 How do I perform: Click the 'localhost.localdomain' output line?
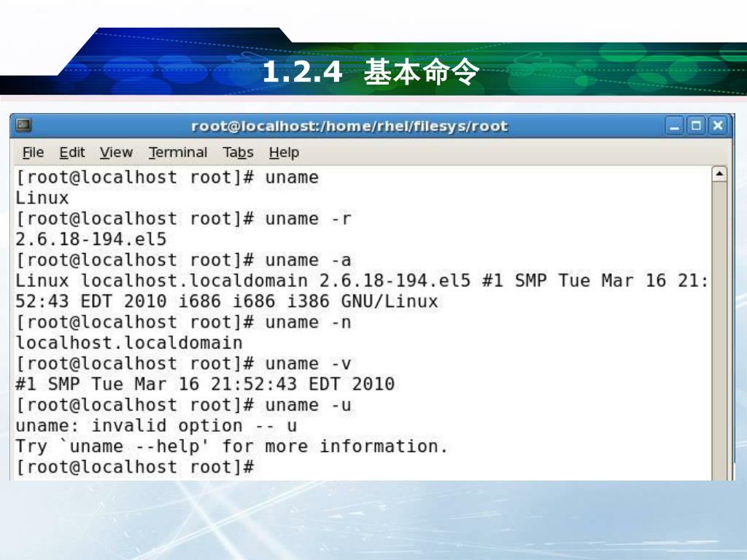pyautogui.click(x=129, y=343)
